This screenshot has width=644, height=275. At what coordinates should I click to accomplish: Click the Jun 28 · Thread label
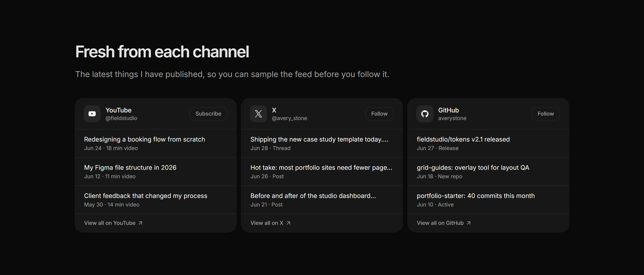[271, 148]
